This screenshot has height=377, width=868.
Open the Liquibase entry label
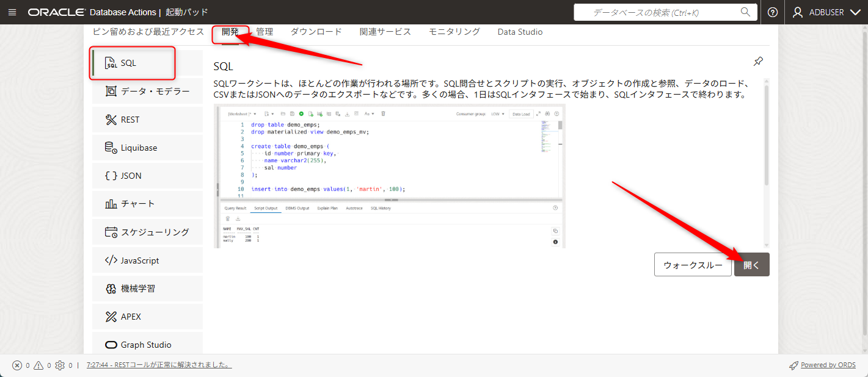pos(139,148)
